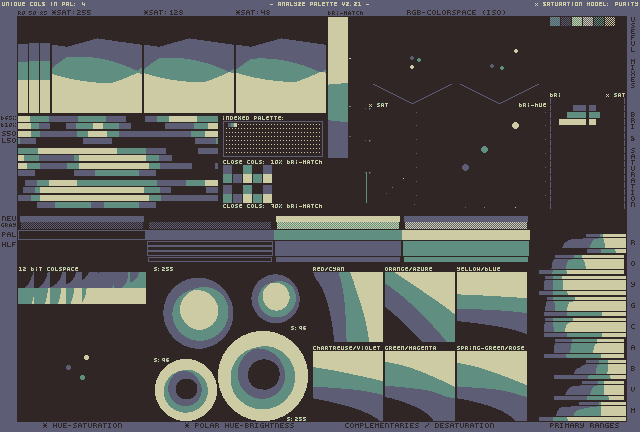This screenshot has height=432, width=640.
Task: Click the dark palette swatch in PAL row
Action: [x=82, y=235]
